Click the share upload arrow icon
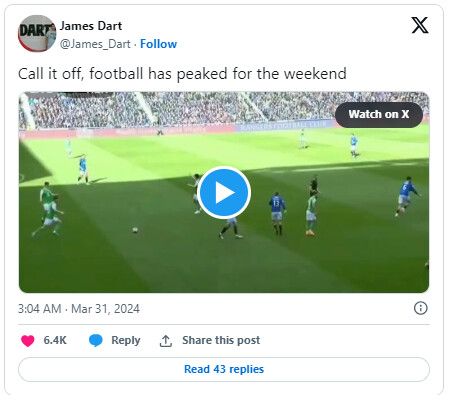 tap(166, 341)
